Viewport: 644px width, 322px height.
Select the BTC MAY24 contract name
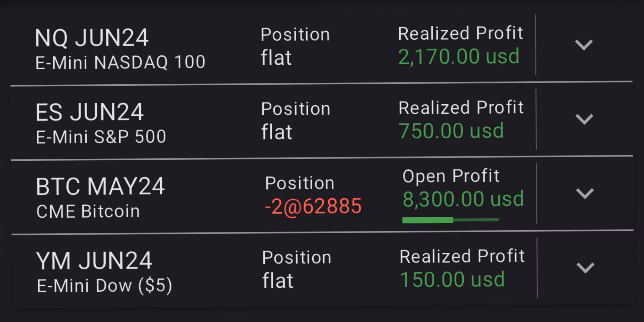point(100,187)
